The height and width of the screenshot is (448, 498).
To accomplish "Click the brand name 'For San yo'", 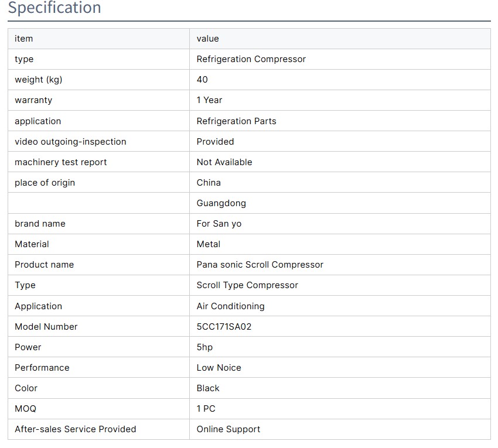I will (219, 224).
